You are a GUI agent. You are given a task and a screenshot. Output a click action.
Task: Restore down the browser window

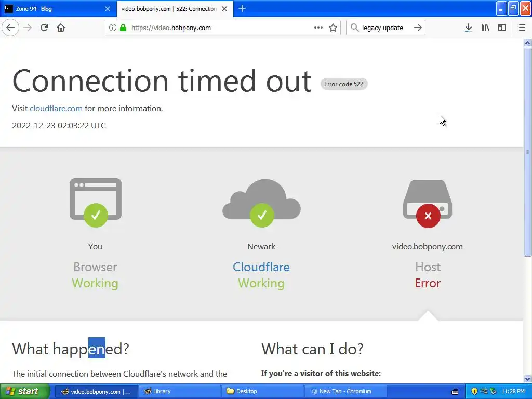pos(513,9)
